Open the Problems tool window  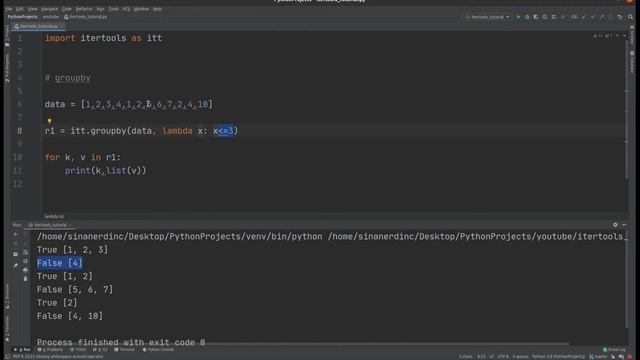coord(50,350)
